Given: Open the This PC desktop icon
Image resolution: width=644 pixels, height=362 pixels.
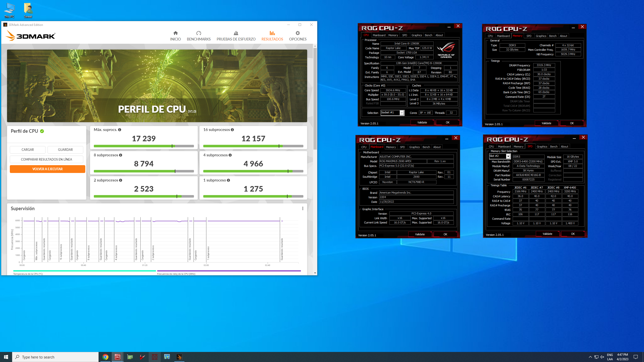Looking at the screenshot, I should (9, 11).
